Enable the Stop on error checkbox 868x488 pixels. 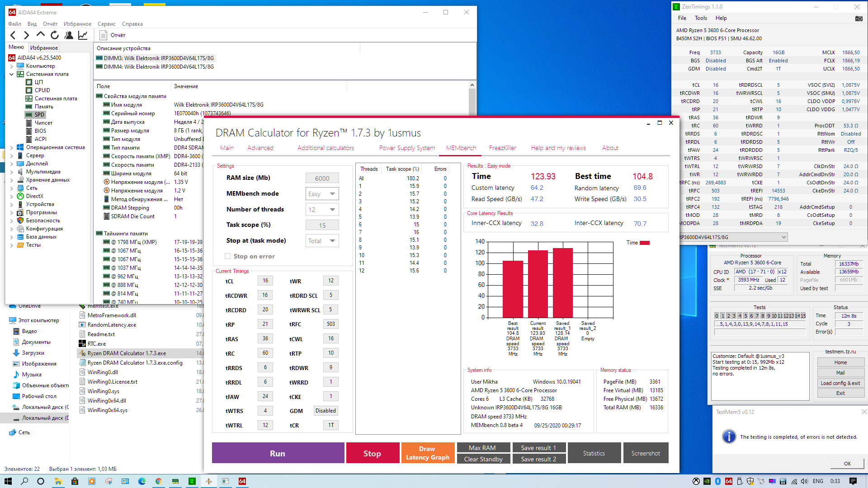click(228, 256)
